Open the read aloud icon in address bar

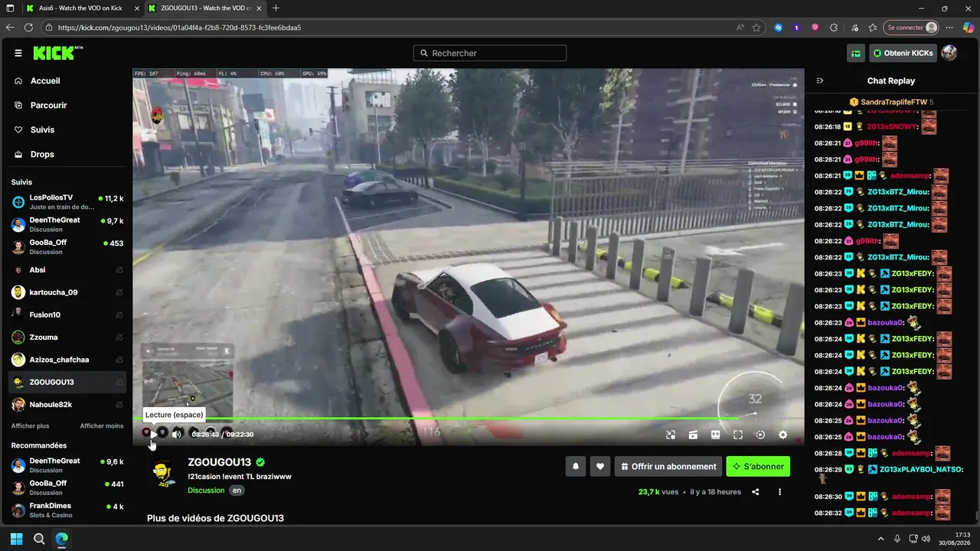point(740,28)
